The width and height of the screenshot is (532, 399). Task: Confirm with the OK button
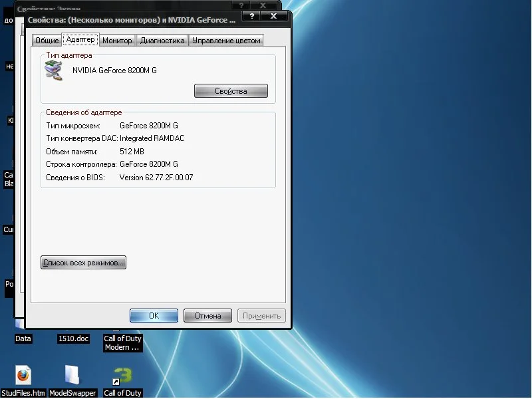point(154,315)
